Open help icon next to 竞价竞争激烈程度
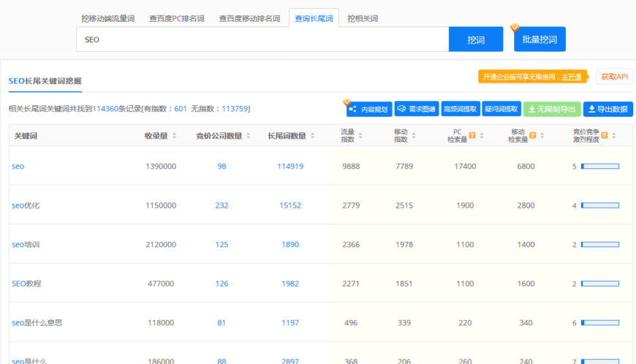Image resolution: width=636 pixels, height=364 pixels. 605,135
